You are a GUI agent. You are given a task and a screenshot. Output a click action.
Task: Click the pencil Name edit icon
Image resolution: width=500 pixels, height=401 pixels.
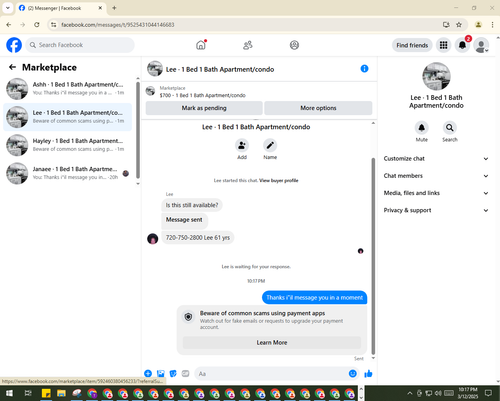point(270,146)
